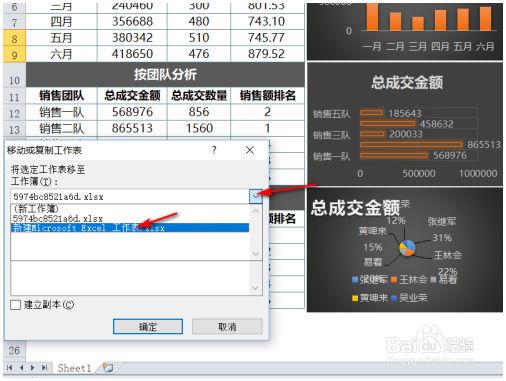The height and width of the screenshot is (381, 506).
Task: Close the move or copy dialog
Action: (250, 150)
